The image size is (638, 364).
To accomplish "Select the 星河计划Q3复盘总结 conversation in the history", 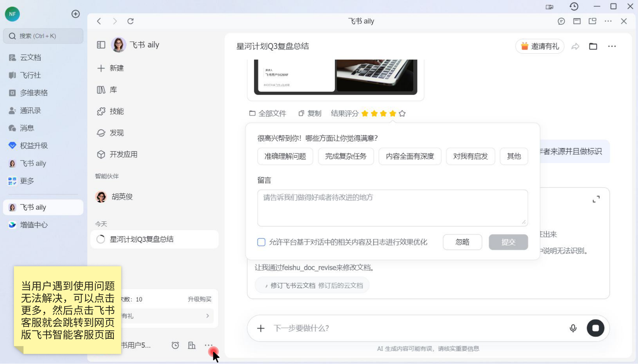I will [155, 239].
